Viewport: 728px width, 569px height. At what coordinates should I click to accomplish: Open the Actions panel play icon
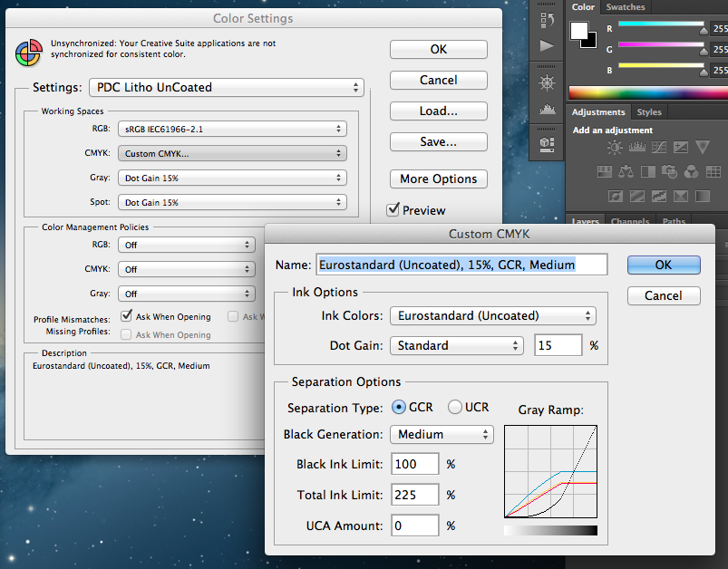click(547, 45)
